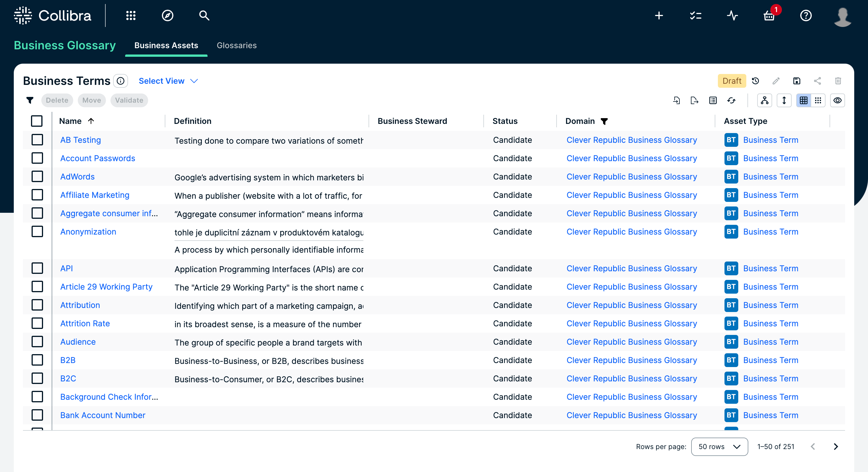Click the plus create icon
The image size is (868, 472).
pyautogui.click(x=659, y=15)
